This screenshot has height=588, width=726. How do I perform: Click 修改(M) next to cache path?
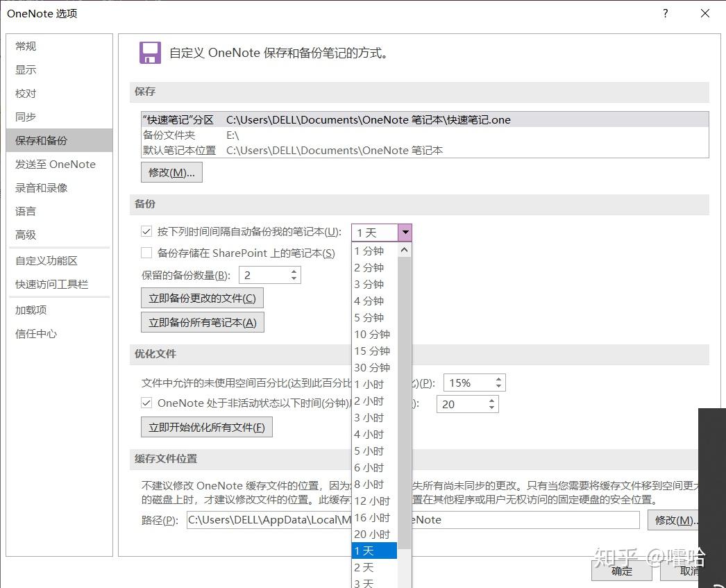674,520
